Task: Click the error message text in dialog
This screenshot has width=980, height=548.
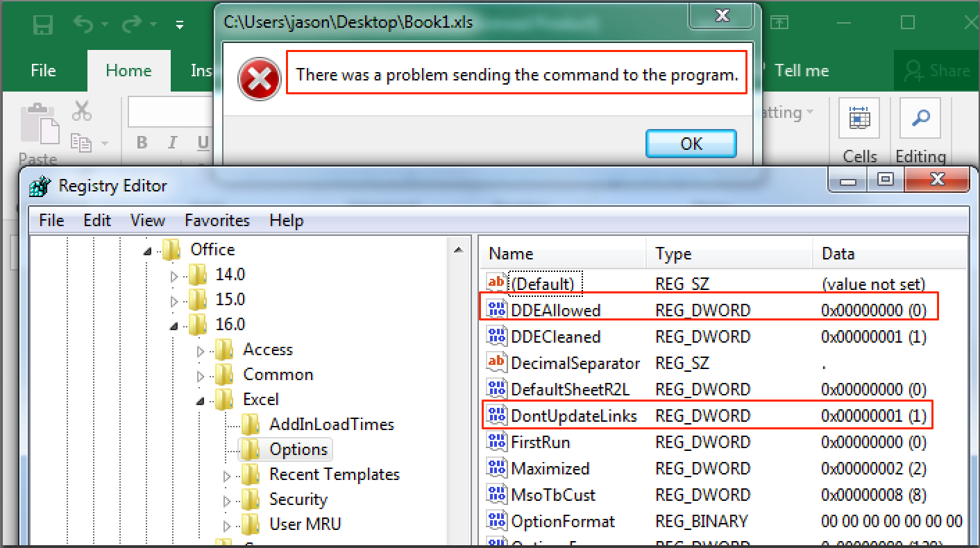Action: [x=517, y=74]
